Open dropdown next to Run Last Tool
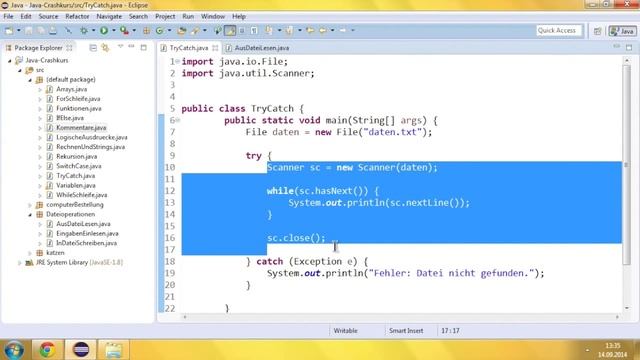This screenshot has height=360, width=640. 134,31
